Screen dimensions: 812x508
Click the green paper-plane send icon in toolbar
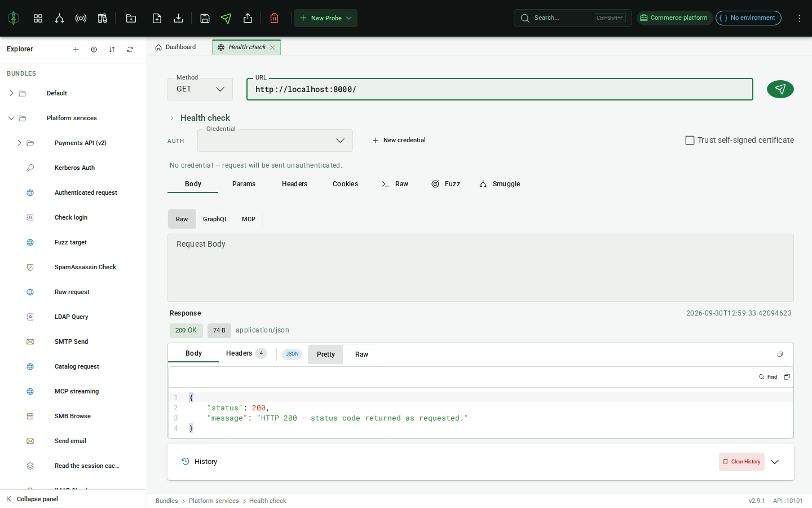click(x=226, y=18)
